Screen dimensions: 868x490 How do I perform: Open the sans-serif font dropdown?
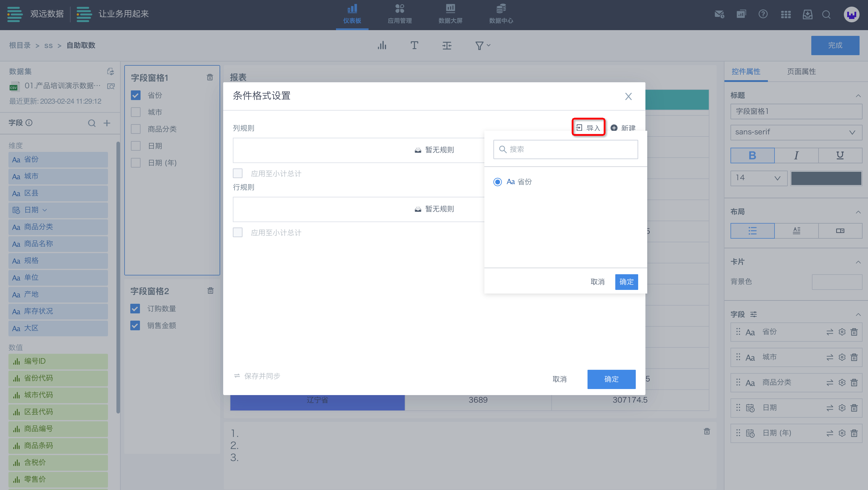tap(796, 132)
